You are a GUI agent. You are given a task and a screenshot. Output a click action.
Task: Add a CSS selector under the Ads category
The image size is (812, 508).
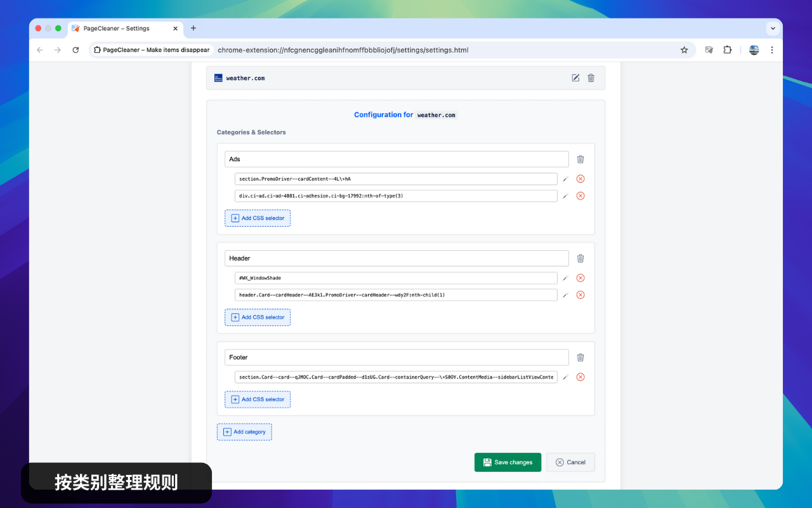258,218
